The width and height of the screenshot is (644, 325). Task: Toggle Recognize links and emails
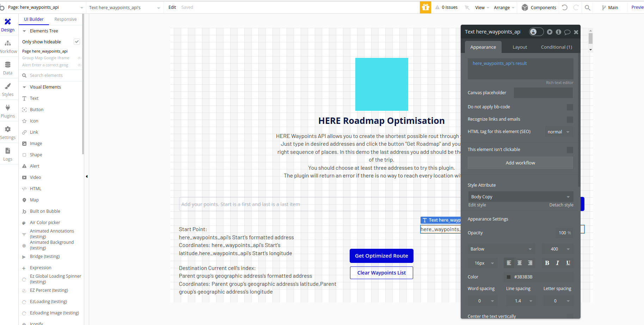click(x=570, y=119)
